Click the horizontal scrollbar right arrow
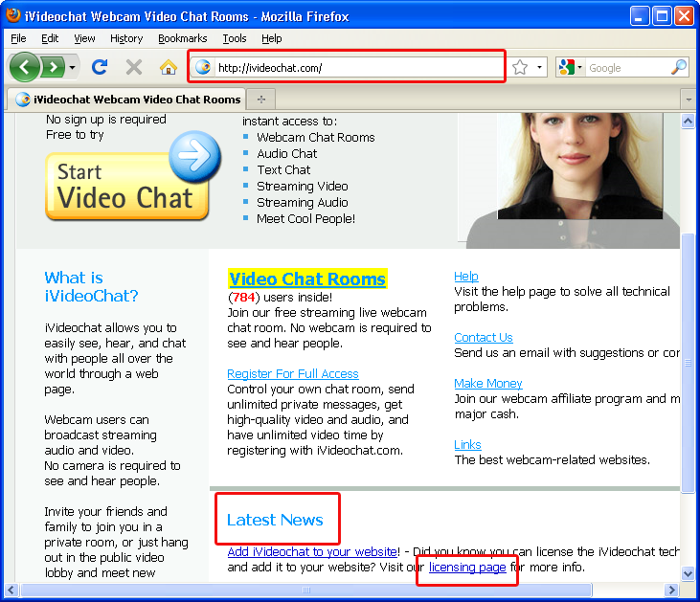700x602 pixels. 671,590
